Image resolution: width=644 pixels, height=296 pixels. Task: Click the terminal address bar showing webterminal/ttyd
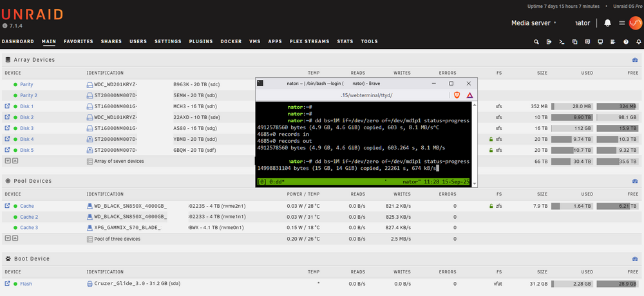(366, 95)
